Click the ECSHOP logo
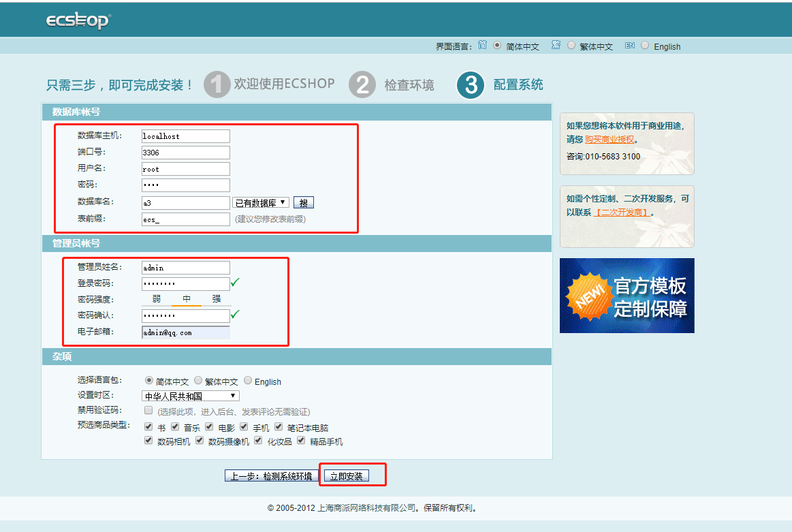 click(x=78, y=20)
